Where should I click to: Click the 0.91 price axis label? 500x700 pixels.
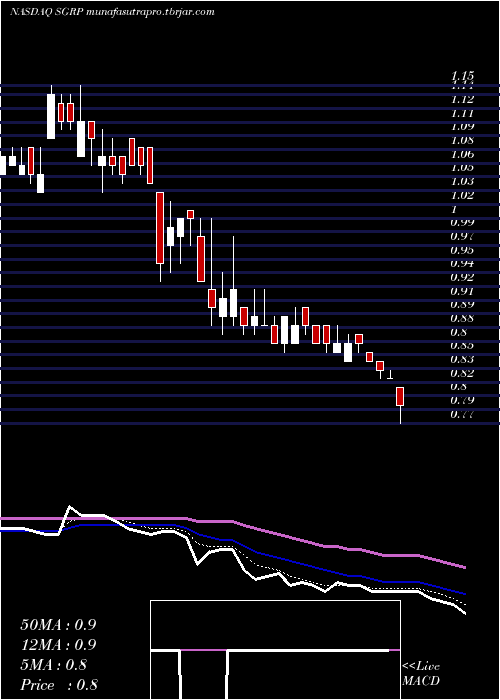click(462, 291)
